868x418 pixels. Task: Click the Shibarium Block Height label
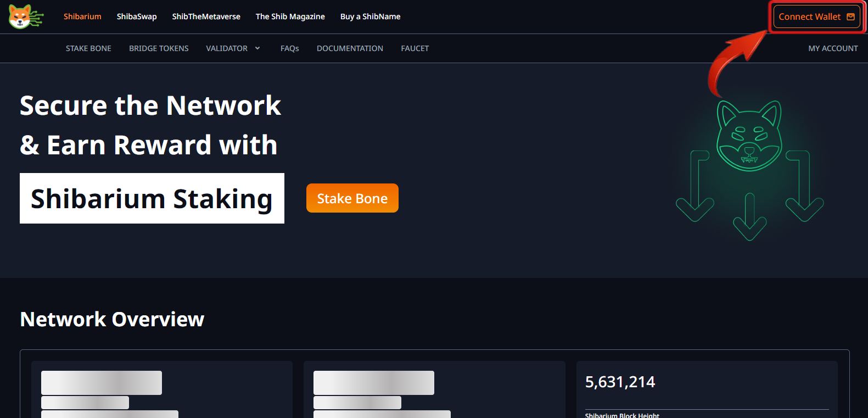(622, 415)
